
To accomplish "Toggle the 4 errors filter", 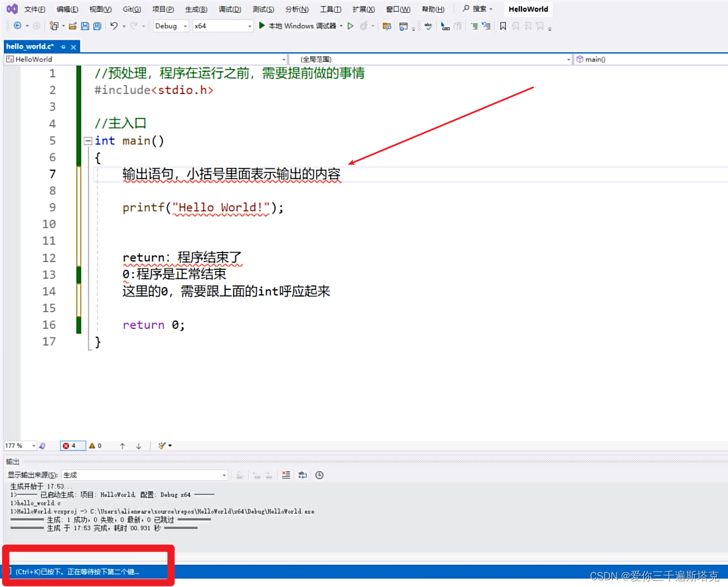I will 72,445.
